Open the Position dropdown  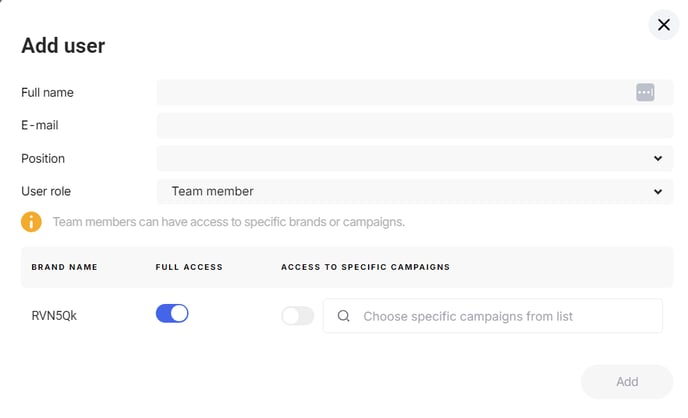[415, 158]
